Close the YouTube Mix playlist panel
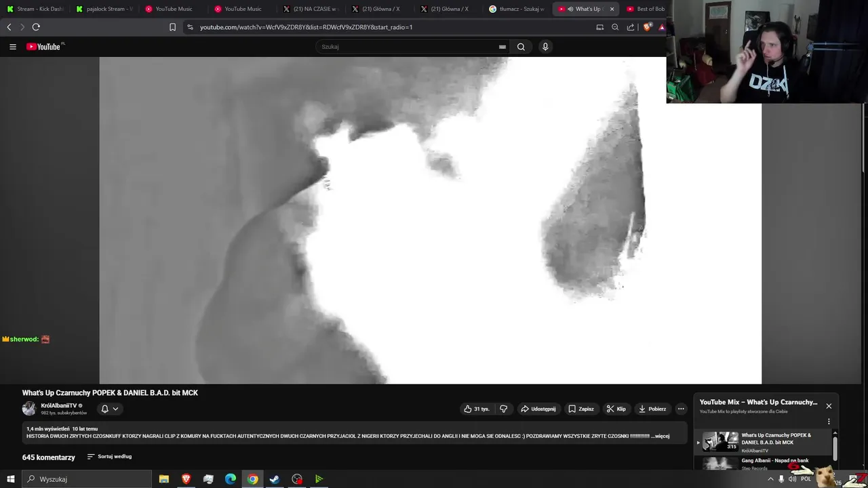The width and height of the screenshot is (868, 488). coord(829,406)
